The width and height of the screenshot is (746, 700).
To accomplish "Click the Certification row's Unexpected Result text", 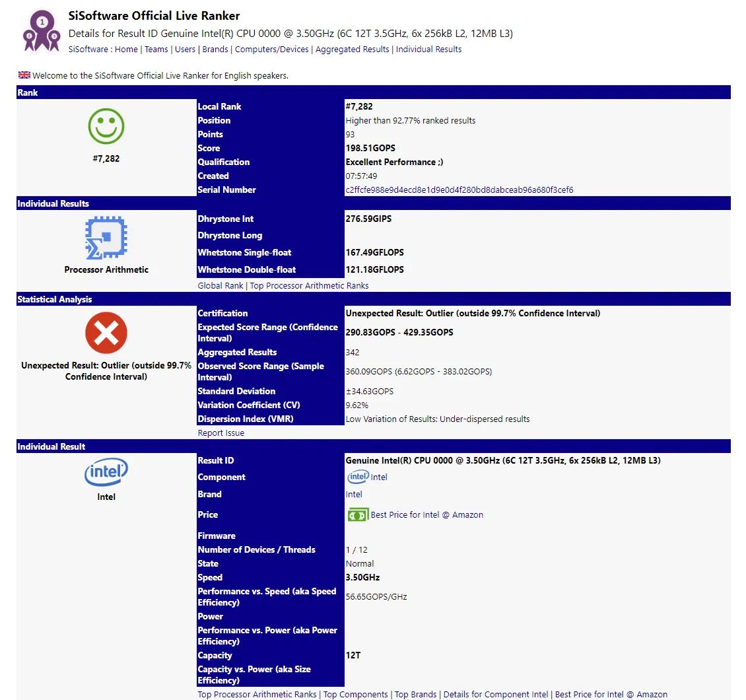I will pos(473,313).
